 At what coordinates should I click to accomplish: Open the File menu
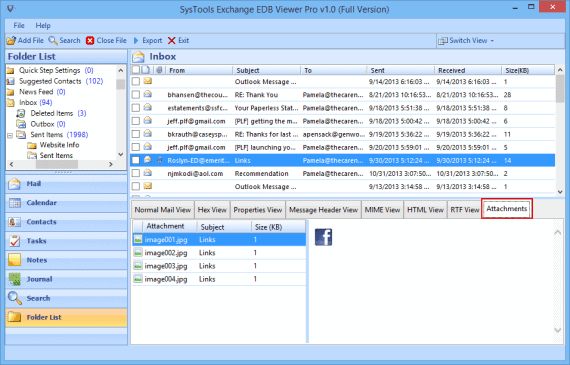(x=19, y=25)
